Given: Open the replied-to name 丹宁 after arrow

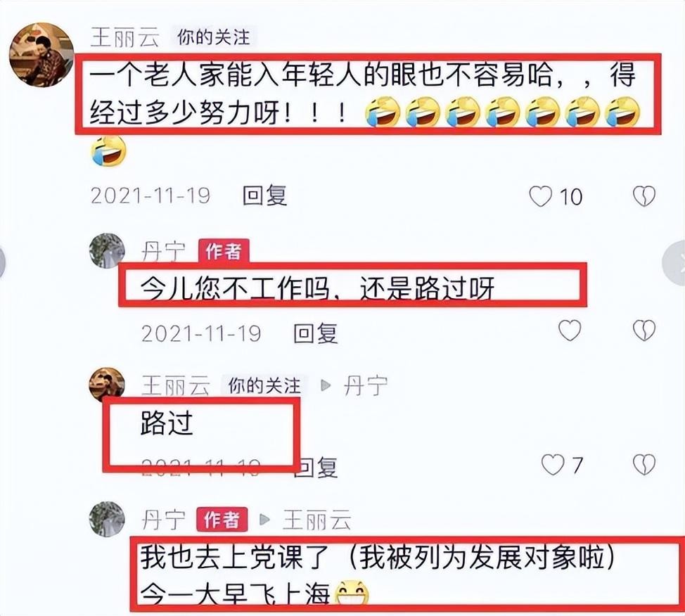Looking at the screenshot, I should [x=366, y=386].
